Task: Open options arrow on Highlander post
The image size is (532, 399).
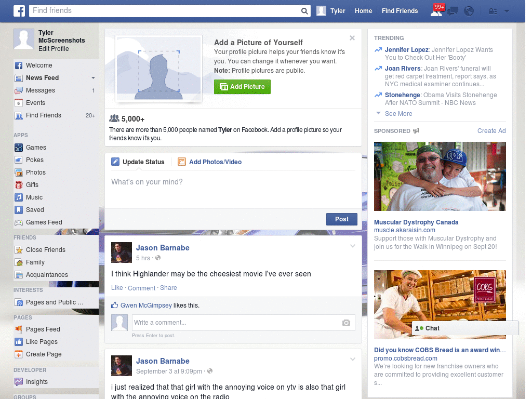Action: [353, 246]
